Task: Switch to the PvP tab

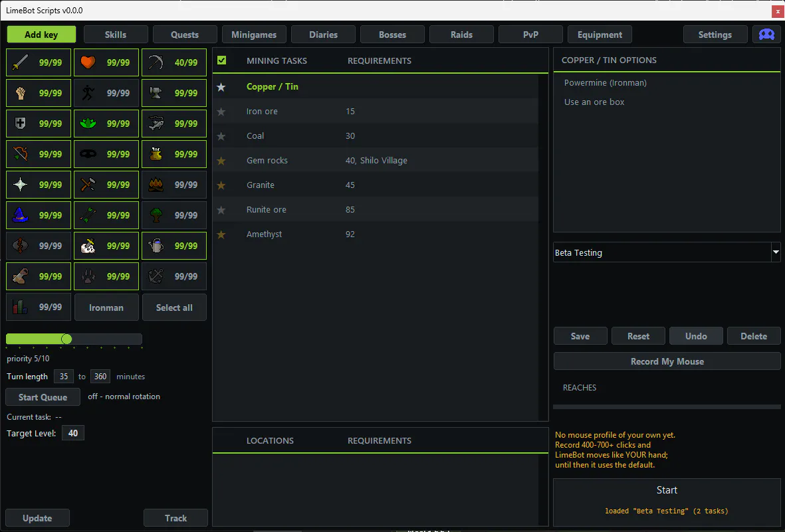Action: (530, 35)
